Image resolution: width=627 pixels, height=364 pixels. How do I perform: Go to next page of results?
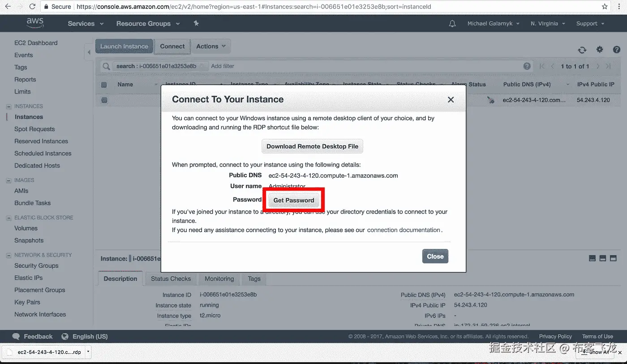[x=598, y=66]
